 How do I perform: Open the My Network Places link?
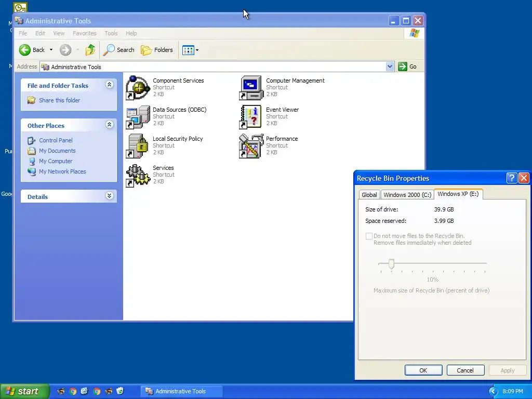(x=62, y=171)
